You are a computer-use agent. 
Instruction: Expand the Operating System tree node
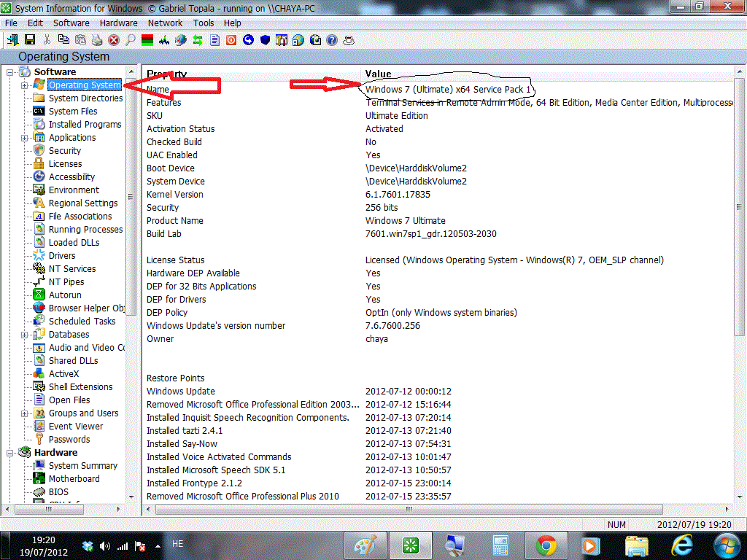click(24, 86)
